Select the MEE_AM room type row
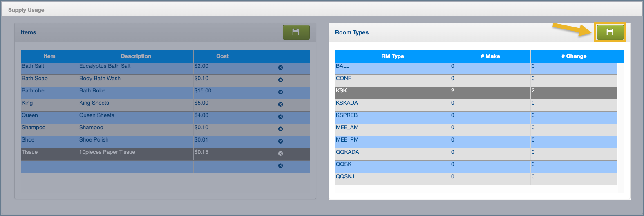This screenshot has height=216, width=644. tap(392, 130)
